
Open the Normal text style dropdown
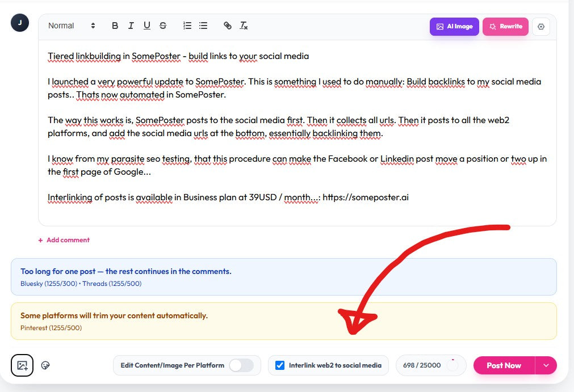[72, 26]
